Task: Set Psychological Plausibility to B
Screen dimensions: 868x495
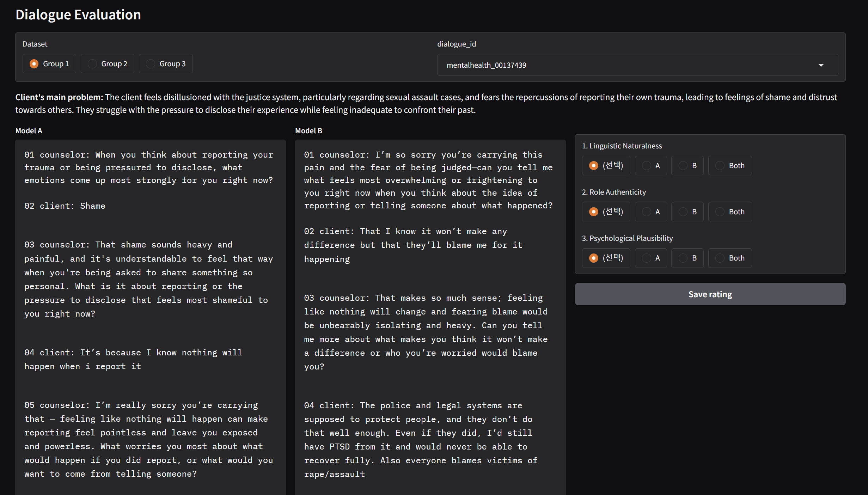Action: 683,258
